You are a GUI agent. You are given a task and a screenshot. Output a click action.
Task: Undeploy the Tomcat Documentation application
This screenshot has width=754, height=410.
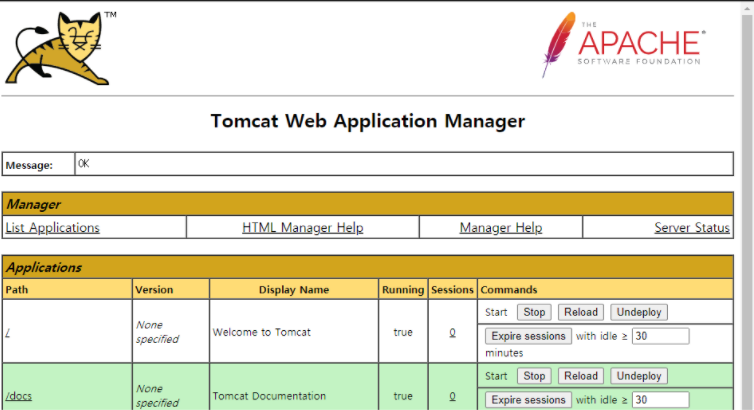tap(639, 376)
